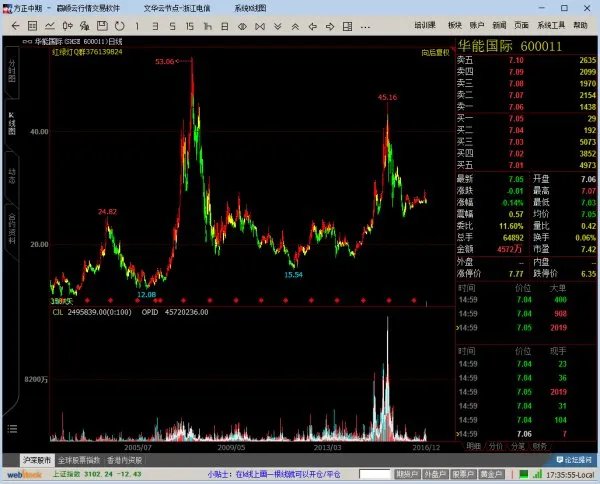The image size is (600, 484).
Task: Open the 板块 menu
Action: [427, 23]
